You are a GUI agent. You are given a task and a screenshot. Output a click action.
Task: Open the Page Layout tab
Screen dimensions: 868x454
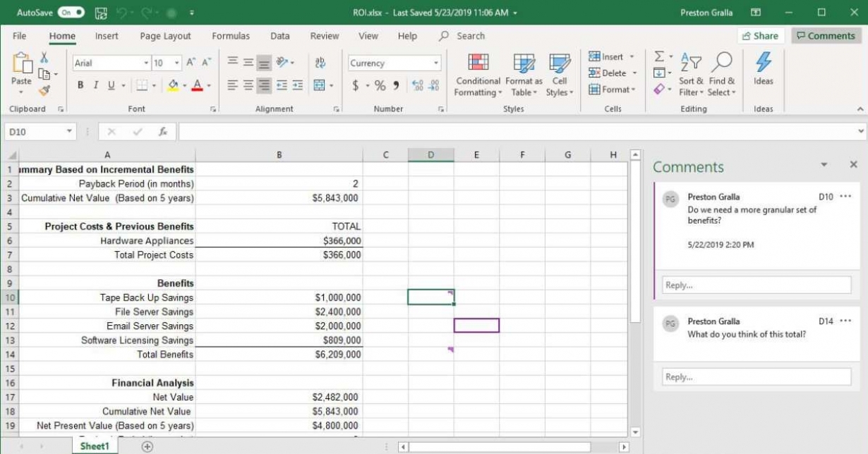tap(165, 36)
